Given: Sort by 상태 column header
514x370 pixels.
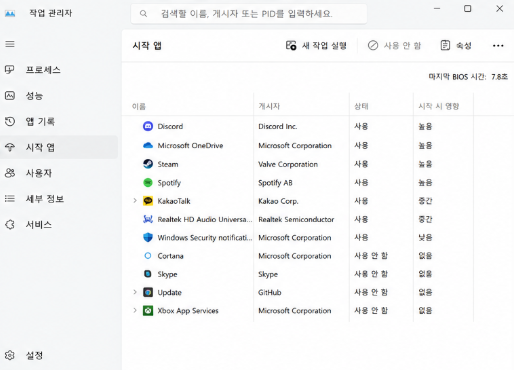Looking at the screenshot, I should pos(361,106).
